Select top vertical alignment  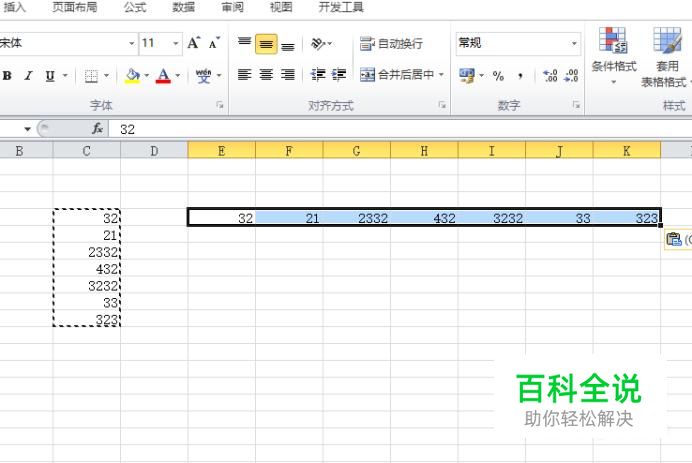244,43
